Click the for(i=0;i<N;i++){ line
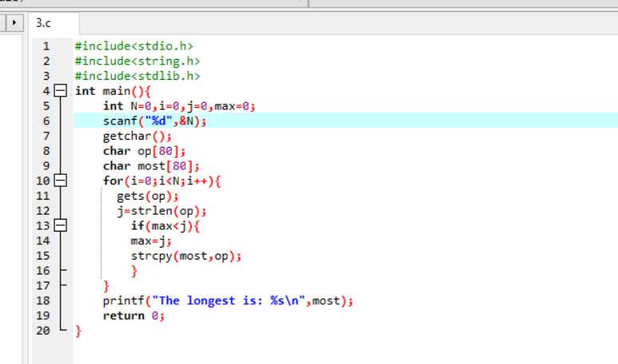618x364 pixels. click(162, 181)
